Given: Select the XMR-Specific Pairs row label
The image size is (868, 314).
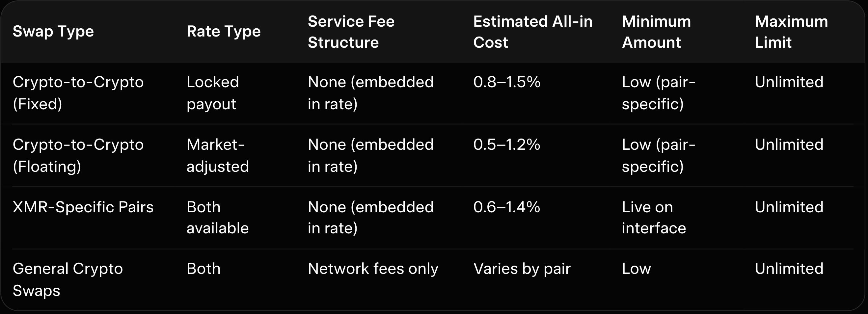Looking at the screenshot, I should pos(83,207).
